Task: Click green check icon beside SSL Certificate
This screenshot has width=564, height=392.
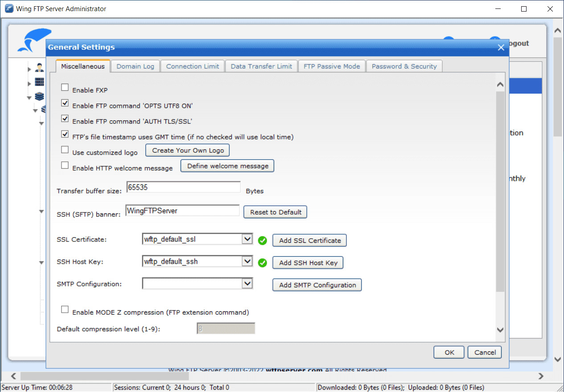Action: click(x=263, y=241)
